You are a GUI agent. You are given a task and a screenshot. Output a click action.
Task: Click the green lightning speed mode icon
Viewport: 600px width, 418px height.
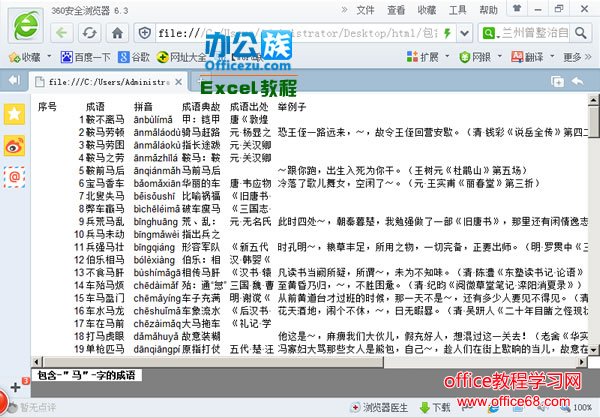click(447, 33)
